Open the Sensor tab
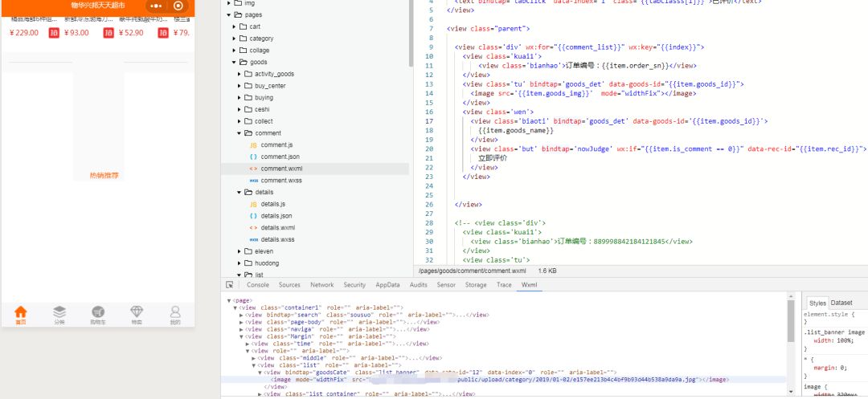Image resolution: width=868 pixels, height=399 pixels. (x=446, y=285)
